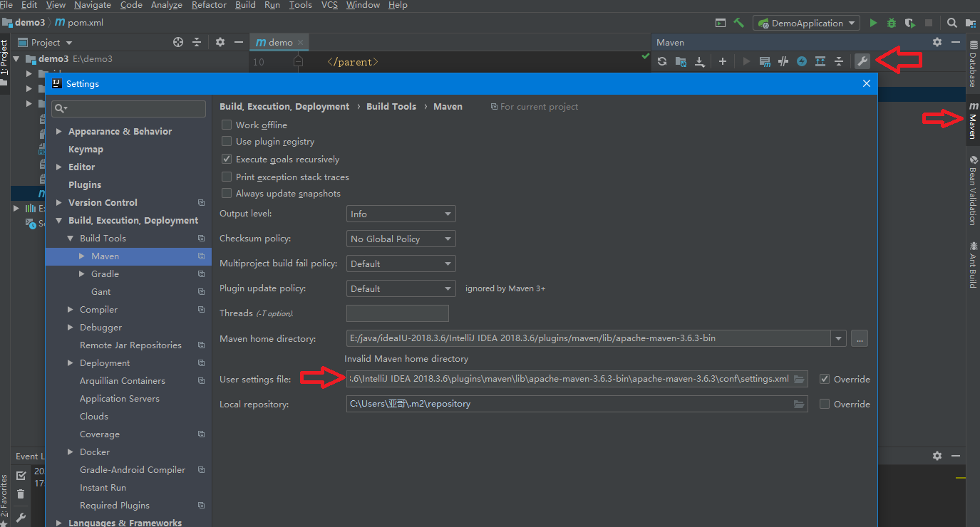Hide the Maven tool window
This screenshot has height=527, width=980.
956,42
